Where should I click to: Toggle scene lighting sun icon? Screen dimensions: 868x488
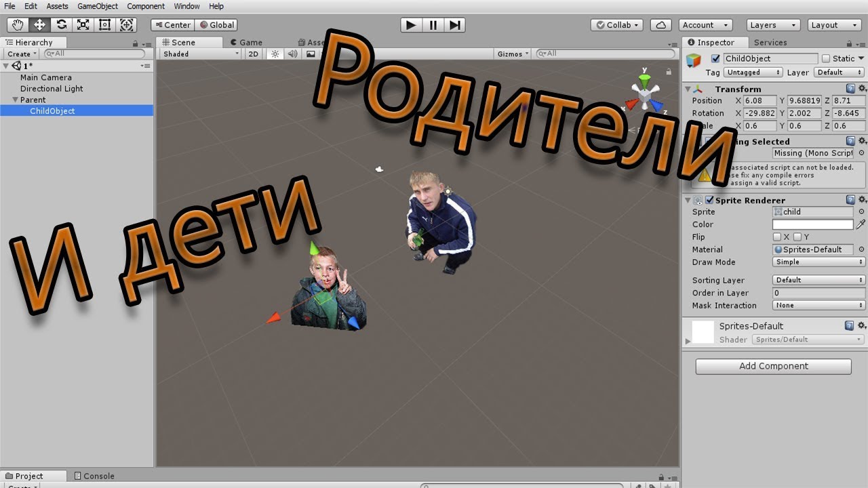[275, 54]
